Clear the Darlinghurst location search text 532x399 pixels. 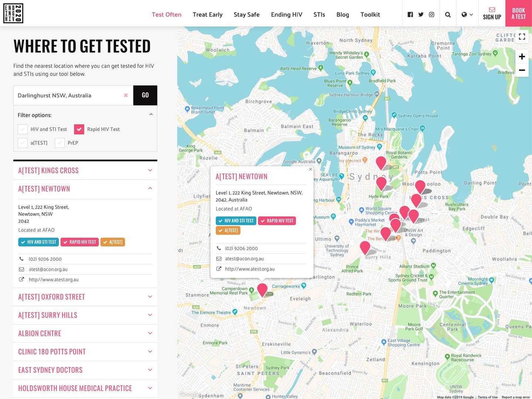click(126, 95)
